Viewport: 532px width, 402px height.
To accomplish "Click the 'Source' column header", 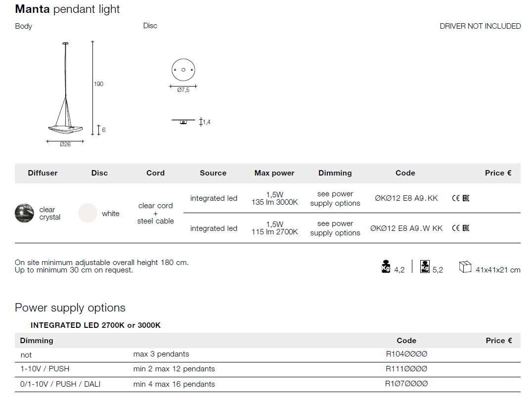I will coord(213,173).
